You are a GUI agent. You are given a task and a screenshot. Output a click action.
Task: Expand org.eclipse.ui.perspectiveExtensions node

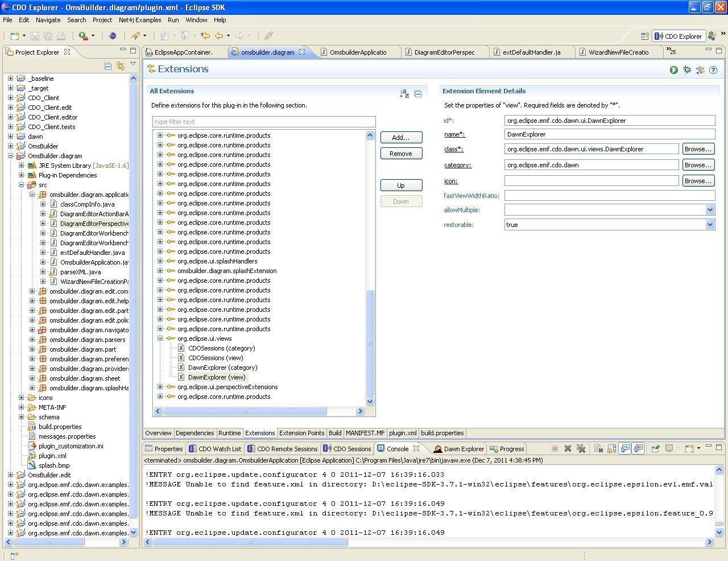point(160,387)
